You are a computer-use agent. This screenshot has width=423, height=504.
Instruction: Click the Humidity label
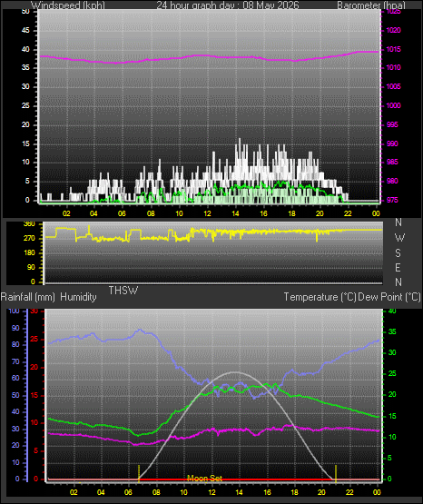78,297
